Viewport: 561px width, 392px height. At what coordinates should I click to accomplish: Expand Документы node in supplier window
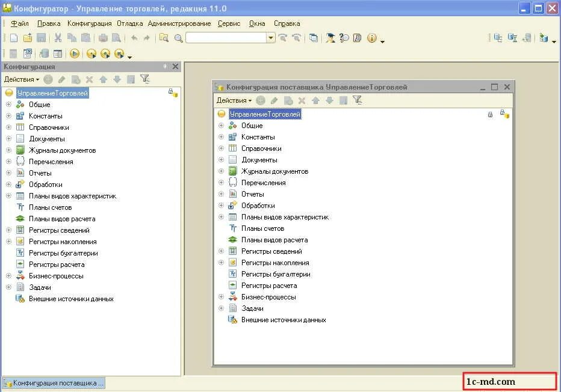point(221,160)
